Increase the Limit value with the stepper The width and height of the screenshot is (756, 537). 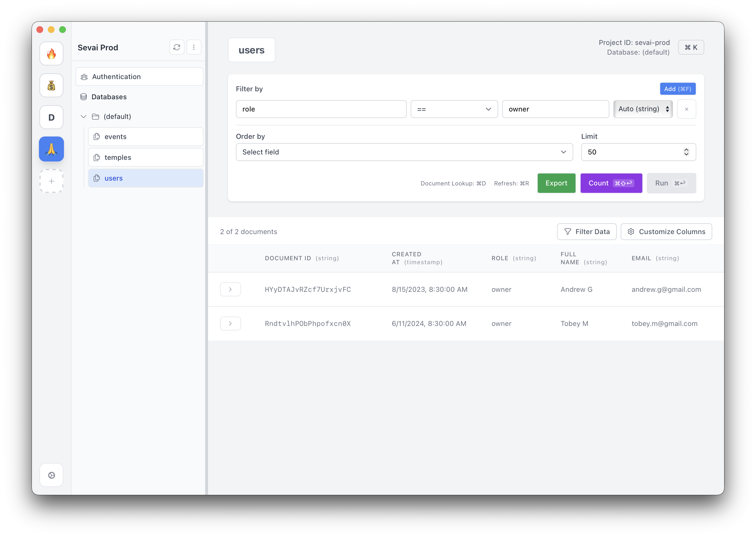click(686, 149)
